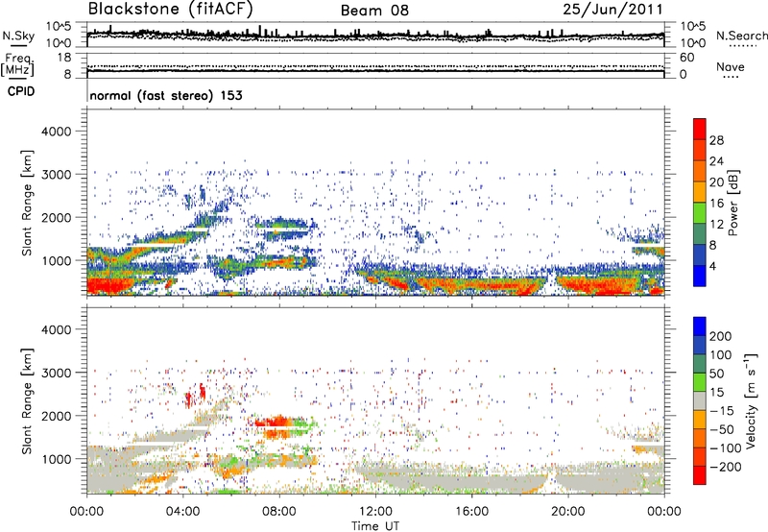Click "2000" tick on power panel
This screenshot has width=768, height=532.
coord(56,217)
